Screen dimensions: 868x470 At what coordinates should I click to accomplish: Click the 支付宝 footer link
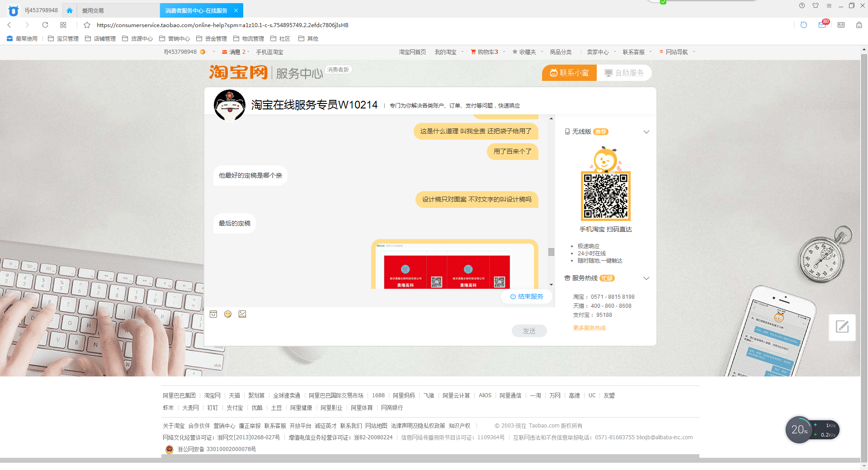[x=235, y=408]
